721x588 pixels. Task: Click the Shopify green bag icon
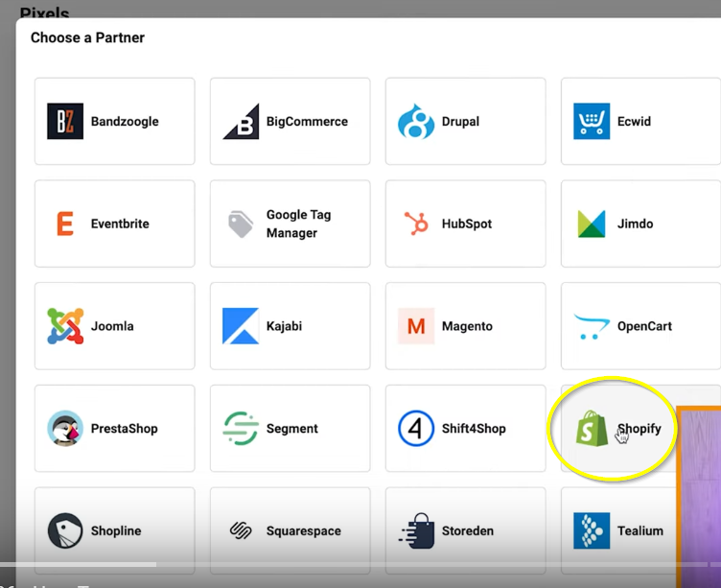coord(592,429)
